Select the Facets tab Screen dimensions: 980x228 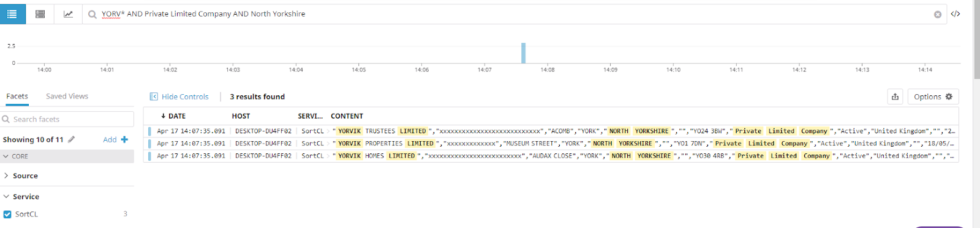click(17, 96)
